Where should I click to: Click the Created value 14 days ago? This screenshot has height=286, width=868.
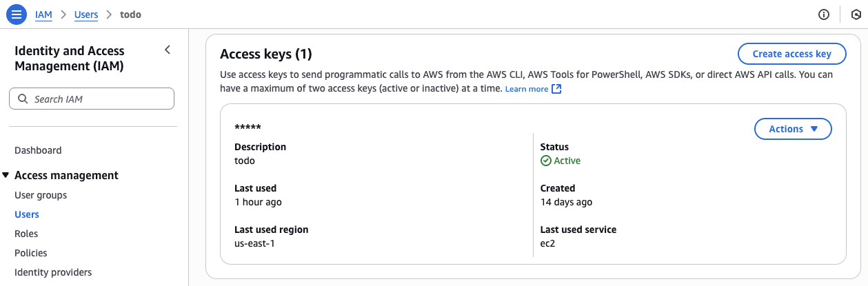coord(566,202)
